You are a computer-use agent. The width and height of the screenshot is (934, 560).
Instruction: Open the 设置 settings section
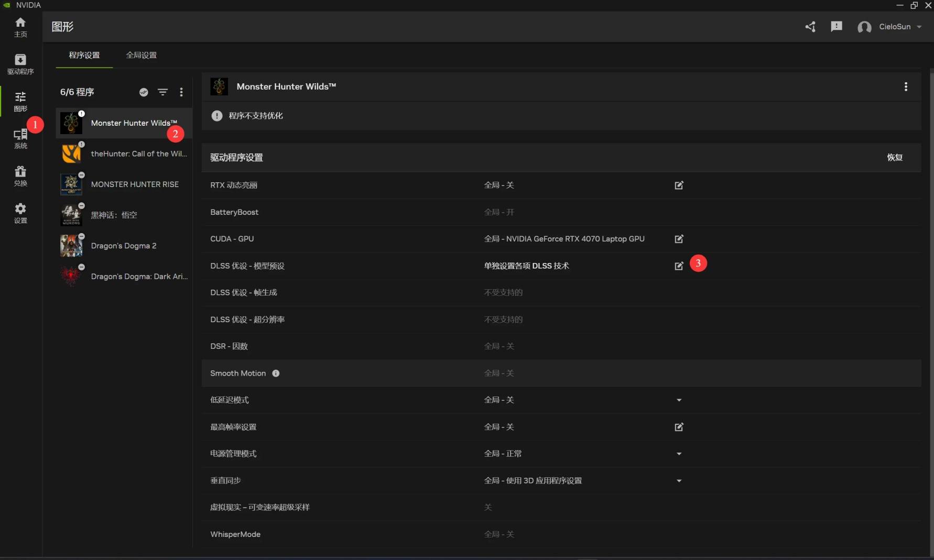tap(20, 213)
